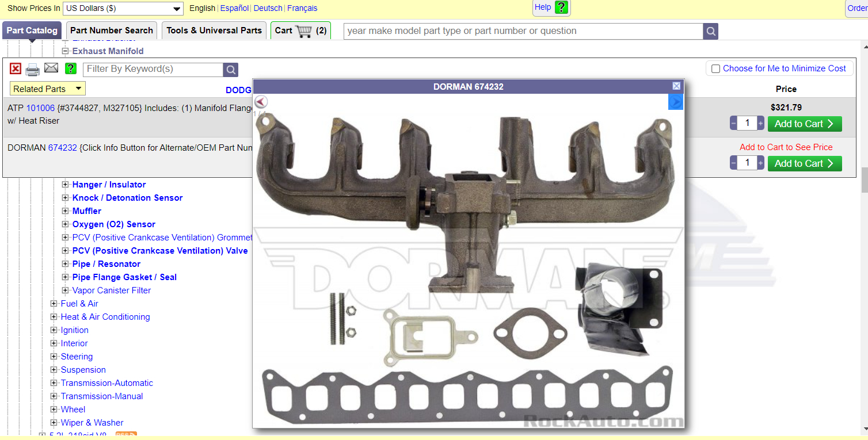Screen dimensions: 868x440
Task: Open part number 674232 link
Action: [62, 147]
